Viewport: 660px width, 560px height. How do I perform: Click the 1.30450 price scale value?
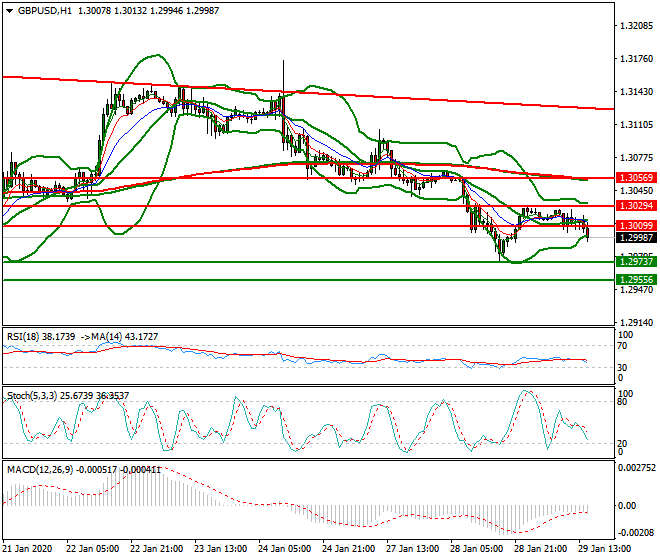(x=637, y=191)
